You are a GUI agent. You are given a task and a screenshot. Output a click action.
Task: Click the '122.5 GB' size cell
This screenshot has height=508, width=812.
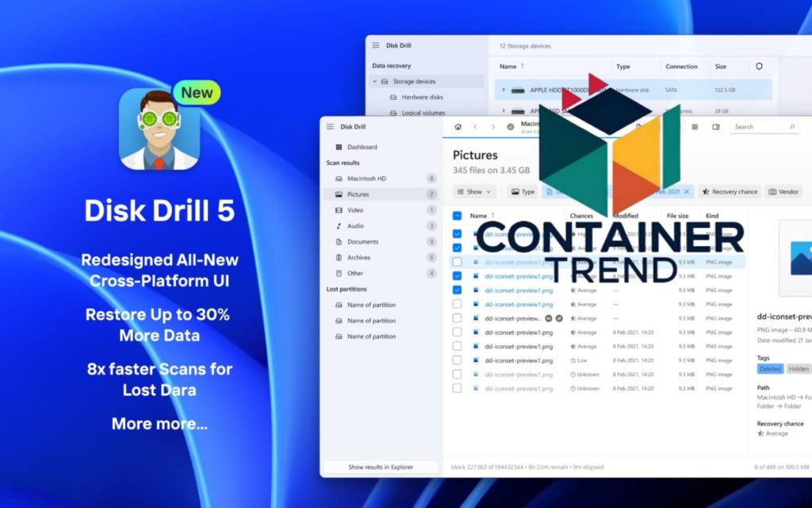[725, 90]
